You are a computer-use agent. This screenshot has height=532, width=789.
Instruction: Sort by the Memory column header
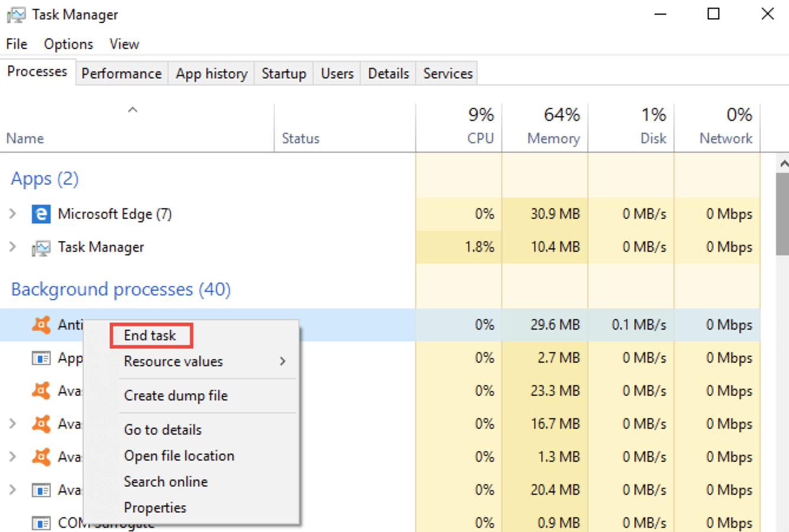(x=553, y=139)
